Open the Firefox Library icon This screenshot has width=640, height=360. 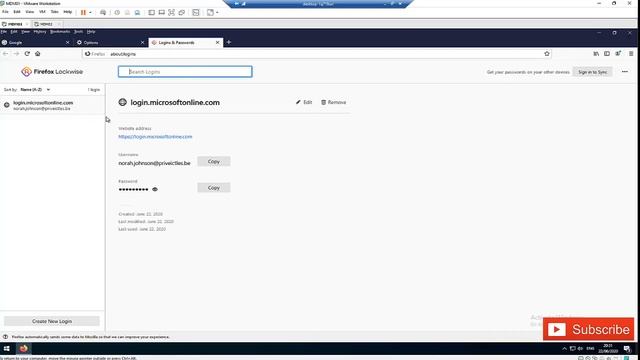pyautogui.click(x=596, y=54)
